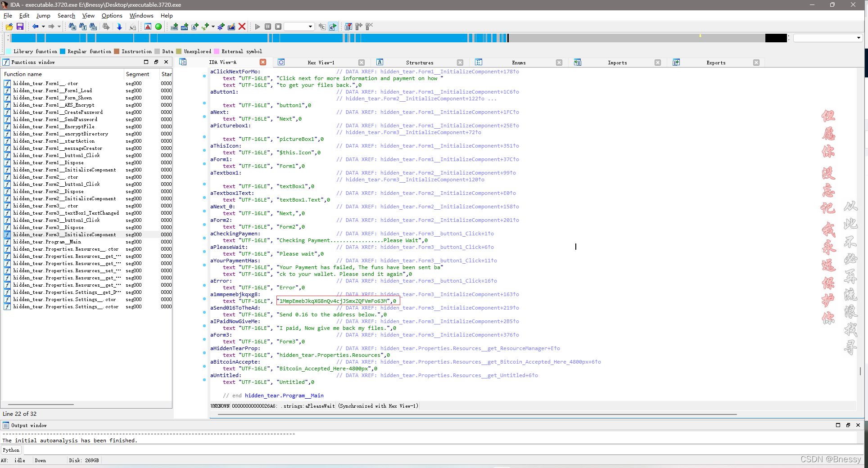
Task: Click the create DATA icon
Action: [x=185, y=27]
